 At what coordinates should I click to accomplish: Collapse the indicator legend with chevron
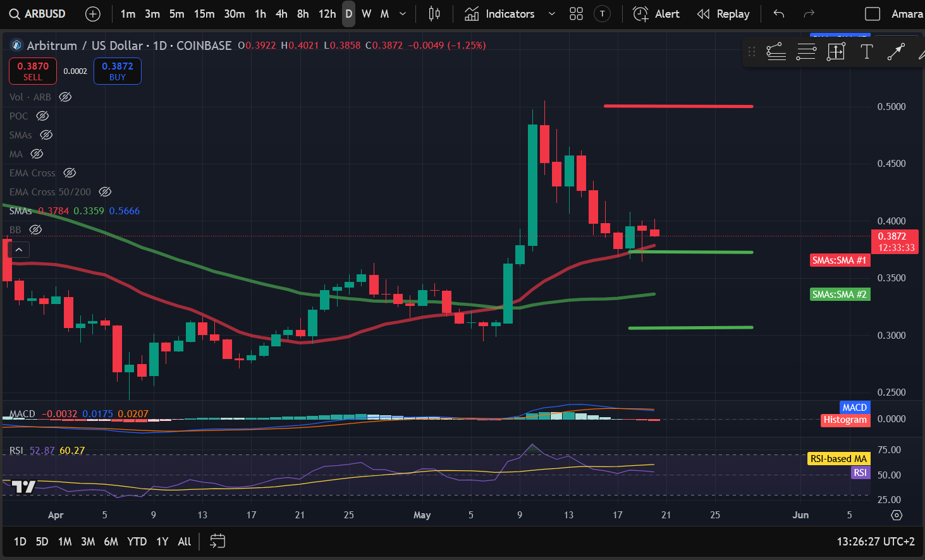19,250
